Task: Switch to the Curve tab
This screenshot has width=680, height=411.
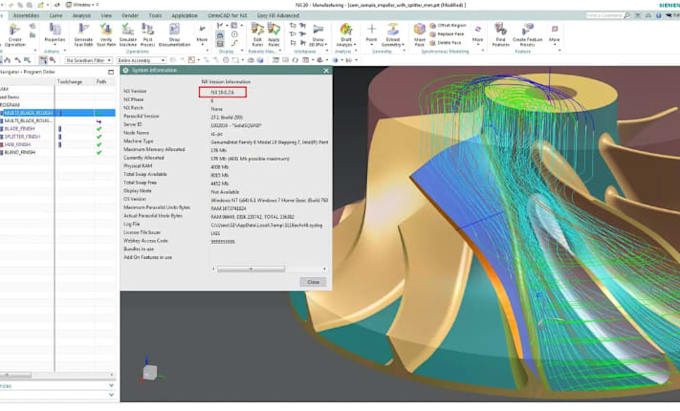Action: tap(56, 16)
